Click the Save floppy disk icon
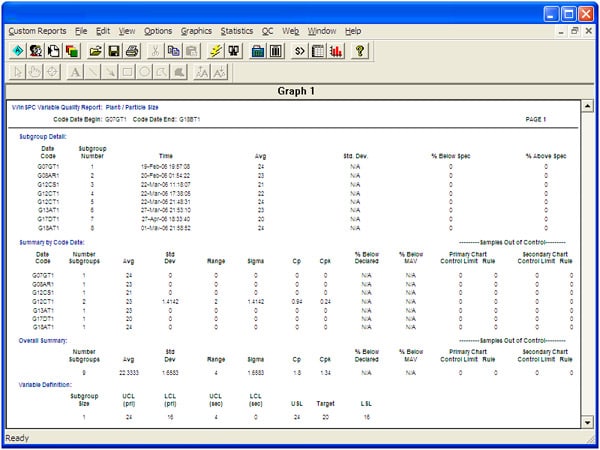The height and width of the screenshot is (450, 600). pyautogui.click(x=114, y=50)
